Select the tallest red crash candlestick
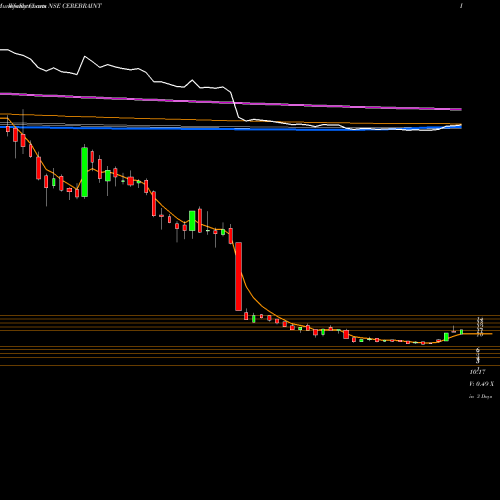This screenshot has height=500, width=500. [238, 277]
